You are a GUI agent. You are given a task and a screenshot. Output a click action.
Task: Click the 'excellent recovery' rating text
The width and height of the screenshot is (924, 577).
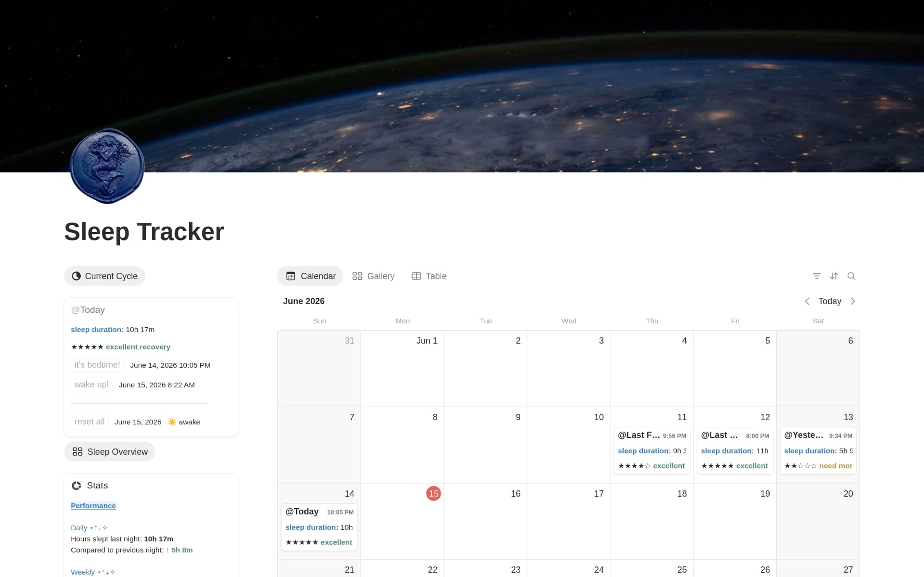click(x=138, y=347)
